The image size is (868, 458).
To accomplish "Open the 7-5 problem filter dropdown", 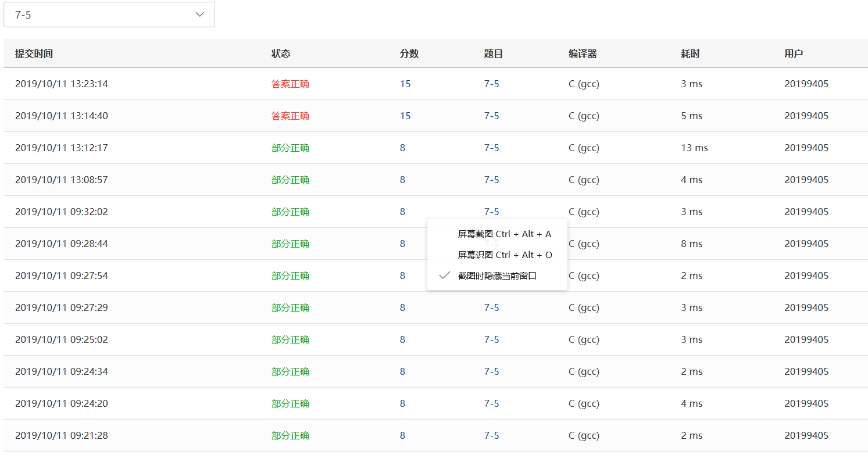I will [109, 15].
